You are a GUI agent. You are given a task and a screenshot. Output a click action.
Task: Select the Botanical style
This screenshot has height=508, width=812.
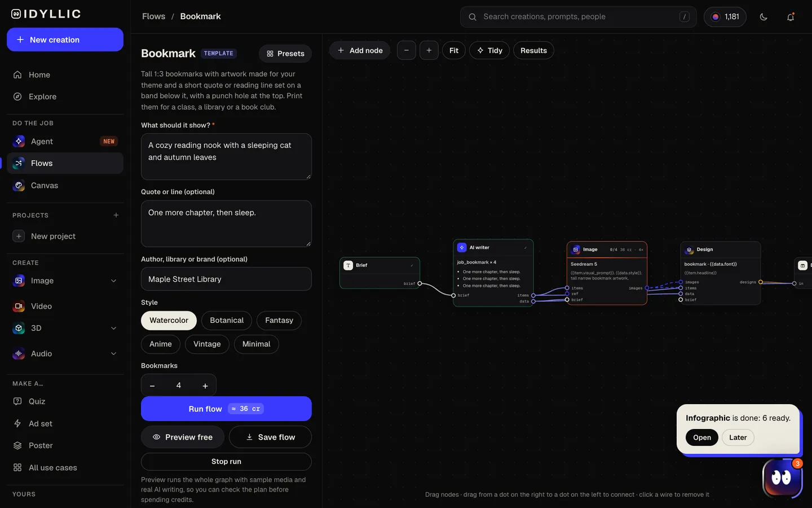coord(227,320)
